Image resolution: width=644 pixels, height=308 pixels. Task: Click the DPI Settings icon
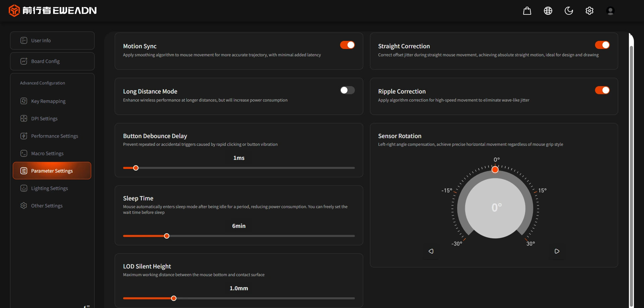click(24, 119)
